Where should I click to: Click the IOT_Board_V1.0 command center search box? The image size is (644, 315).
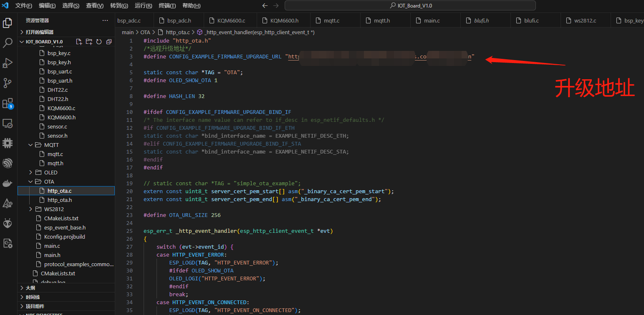tap(410, 6)
